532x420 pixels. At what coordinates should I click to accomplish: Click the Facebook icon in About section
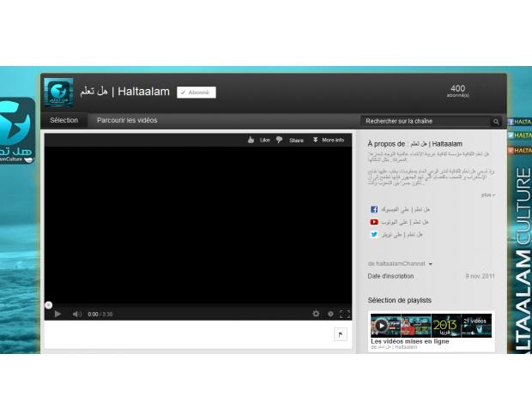(x=374, y=209)
